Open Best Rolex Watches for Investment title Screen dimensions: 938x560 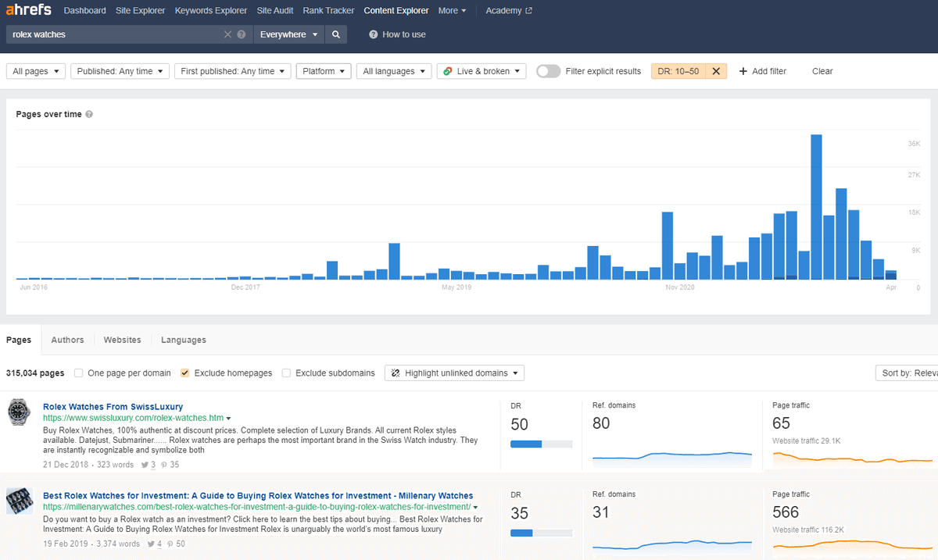click(258, 496)
